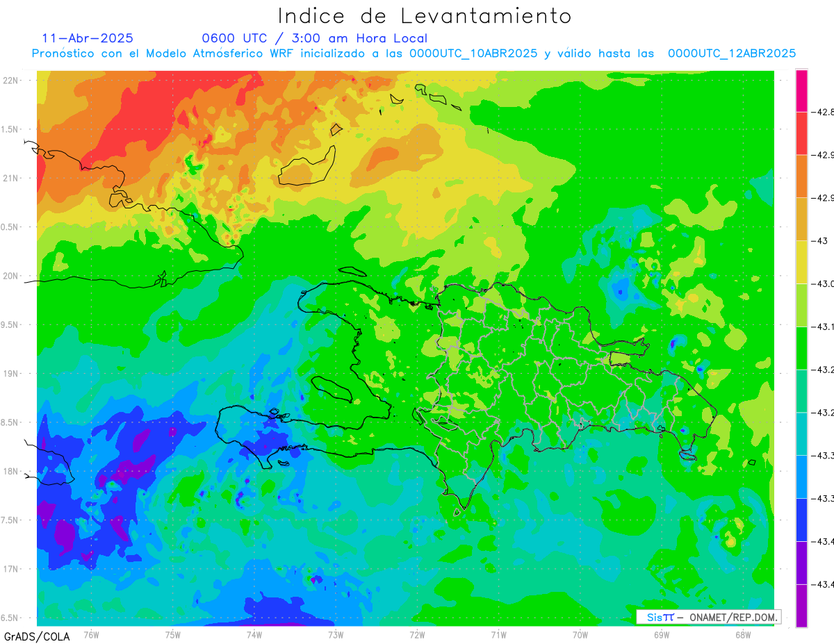Click the '74W' longitude label
This screenshot has height=644, width=834.
point(254,635)
